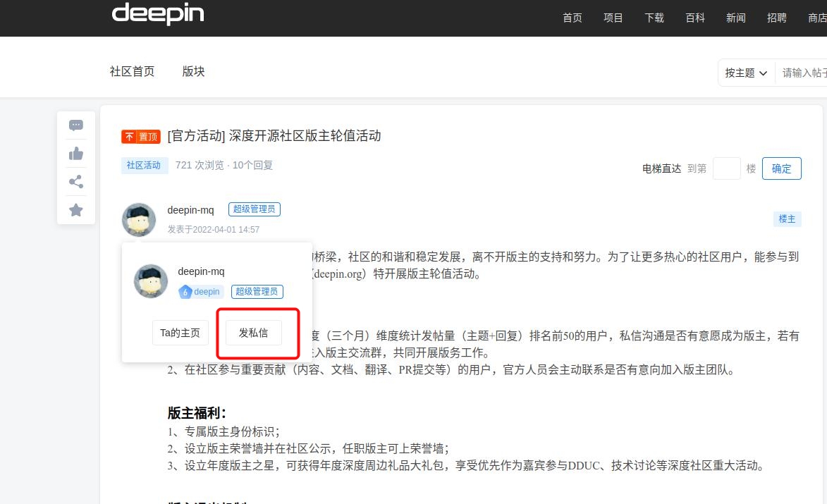This screenshot has width=827, height=504.
Task: Click the deepin logo in header
Action: point(158,13)
